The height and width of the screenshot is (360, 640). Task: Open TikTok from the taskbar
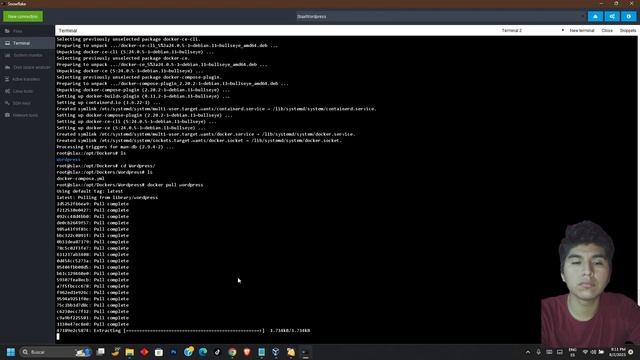pyautogui.click(x=217, y=352)
